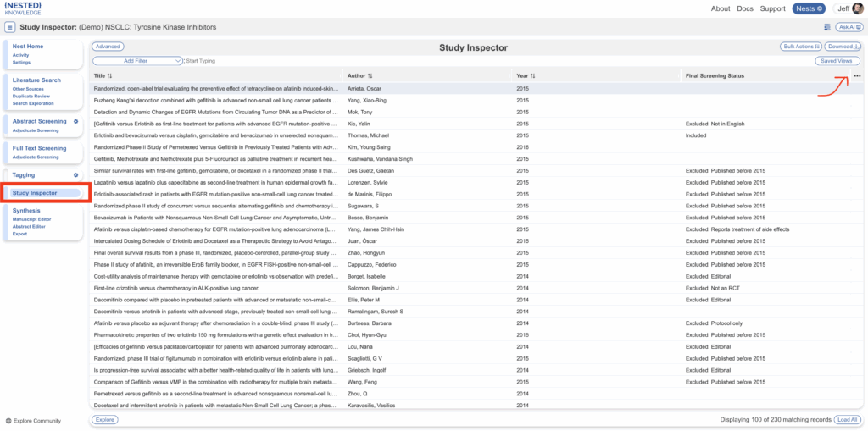
Task: Go to Literature Search in sidebar
Action: tap(36, 80)
